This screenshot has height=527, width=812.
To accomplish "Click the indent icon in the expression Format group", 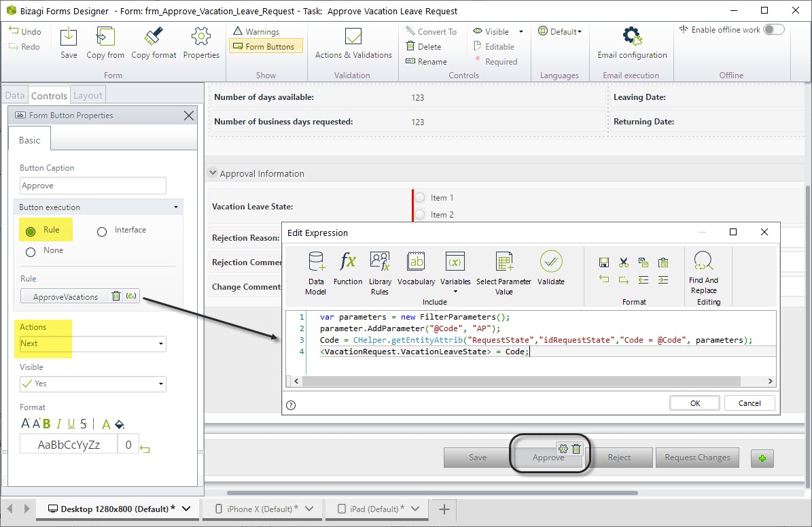I will click(663, 280).
